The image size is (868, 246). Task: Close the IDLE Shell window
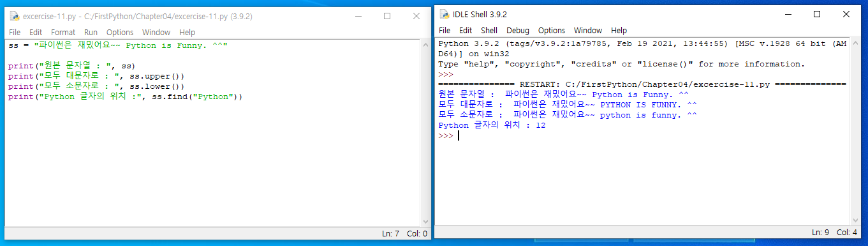846,14
